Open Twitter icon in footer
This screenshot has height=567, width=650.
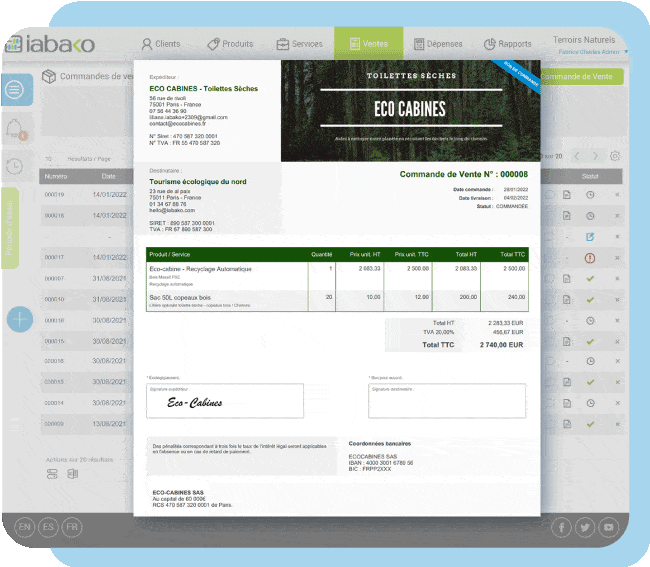click(585, 528)
